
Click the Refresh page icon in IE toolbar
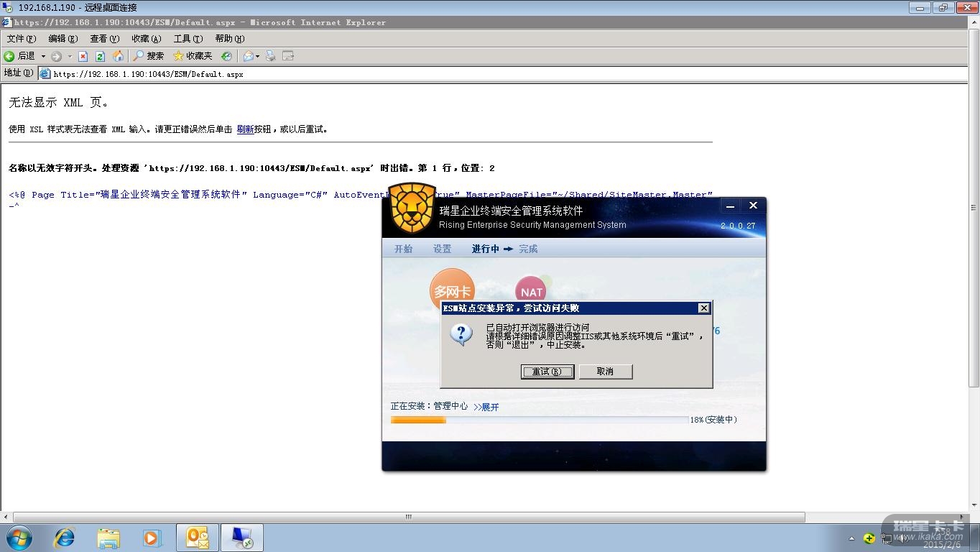[101, 56]
